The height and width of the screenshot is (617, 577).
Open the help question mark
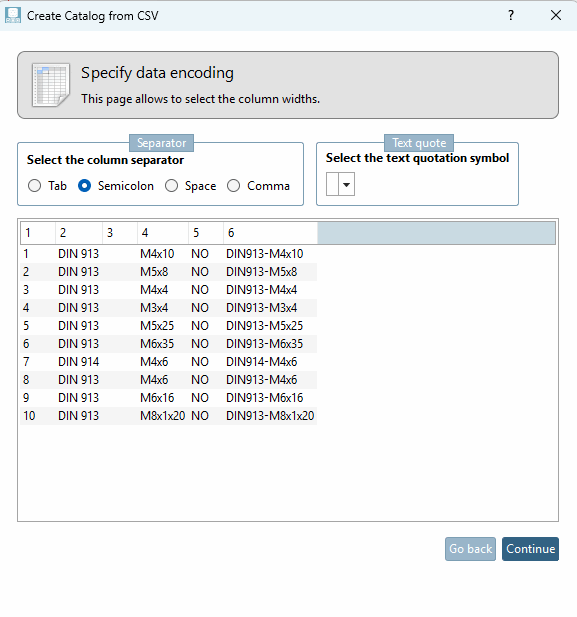pos(511,16)
